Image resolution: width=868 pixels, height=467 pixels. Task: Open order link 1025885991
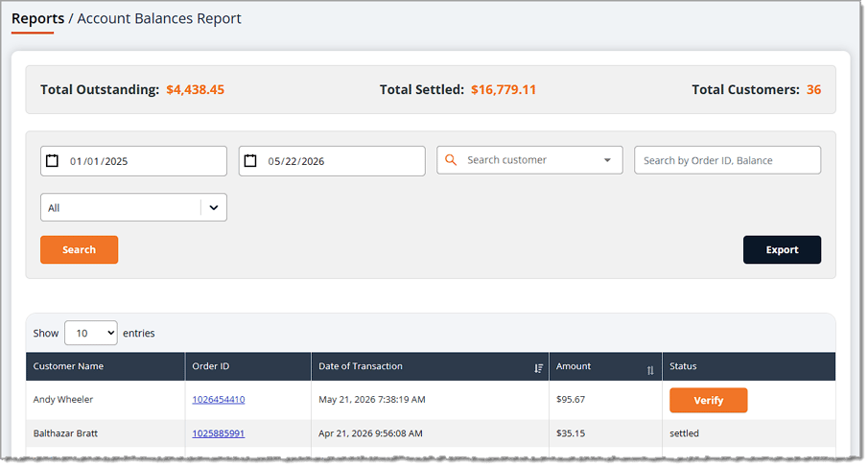218,433
